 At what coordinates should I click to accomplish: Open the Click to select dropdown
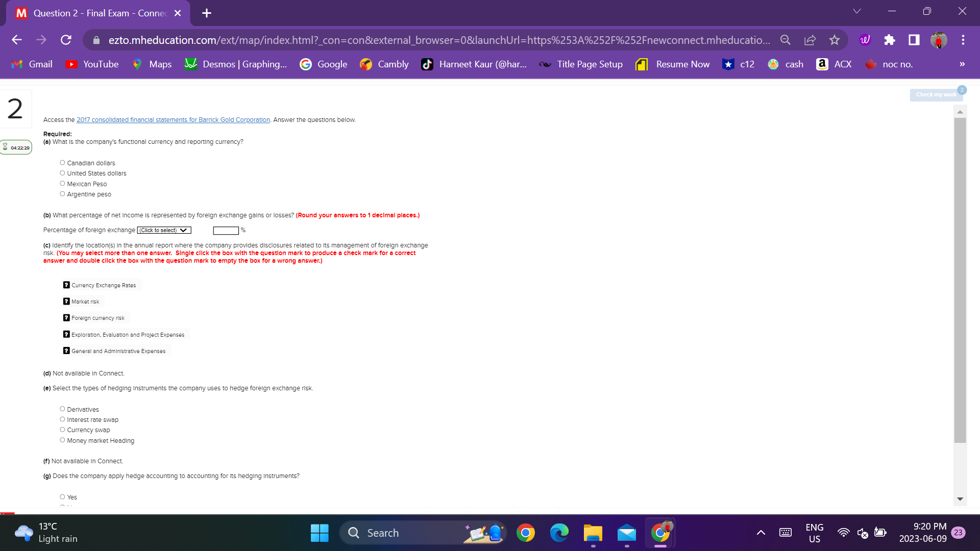click(x=164, y=231)
